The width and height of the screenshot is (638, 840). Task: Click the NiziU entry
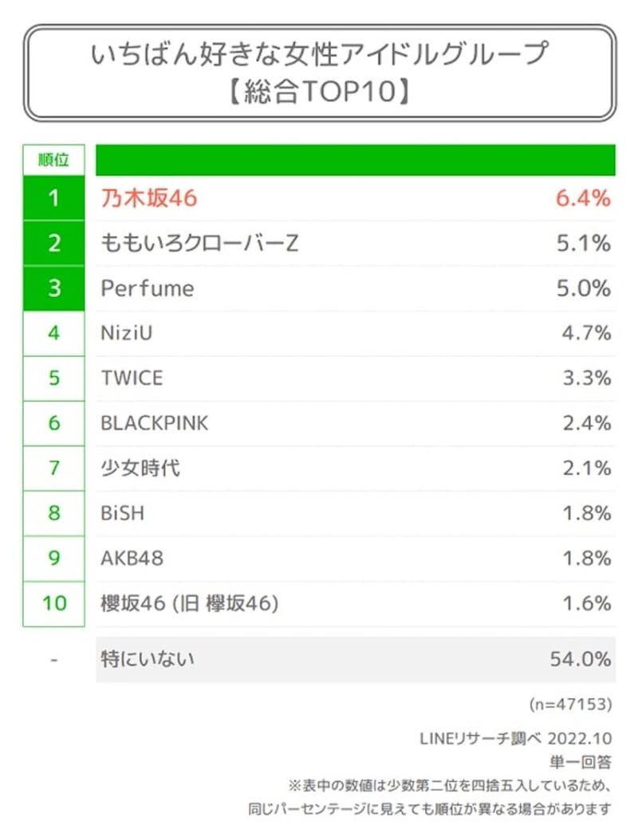tap(127, 333)
